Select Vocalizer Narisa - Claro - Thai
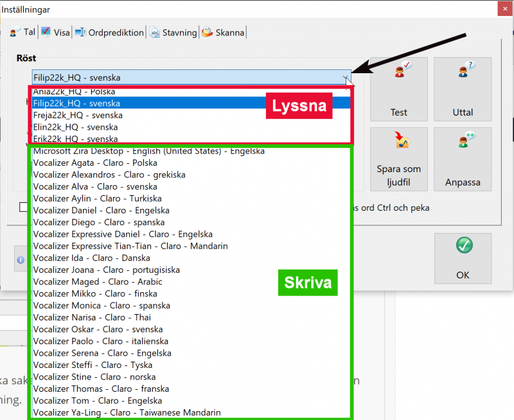The image size is (514, 420). pyautogui.click(x=191, y=317)
